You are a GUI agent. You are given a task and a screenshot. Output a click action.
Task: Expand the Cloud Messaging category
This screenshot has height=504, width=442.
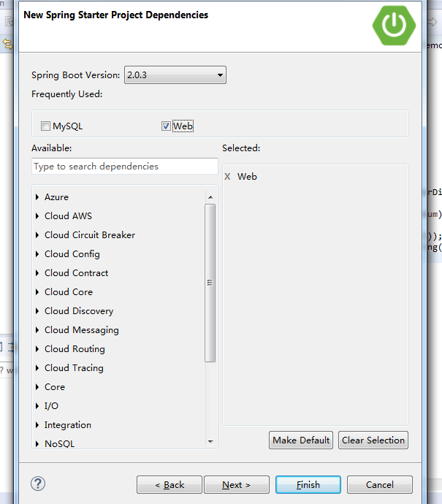tap(37, 329)
